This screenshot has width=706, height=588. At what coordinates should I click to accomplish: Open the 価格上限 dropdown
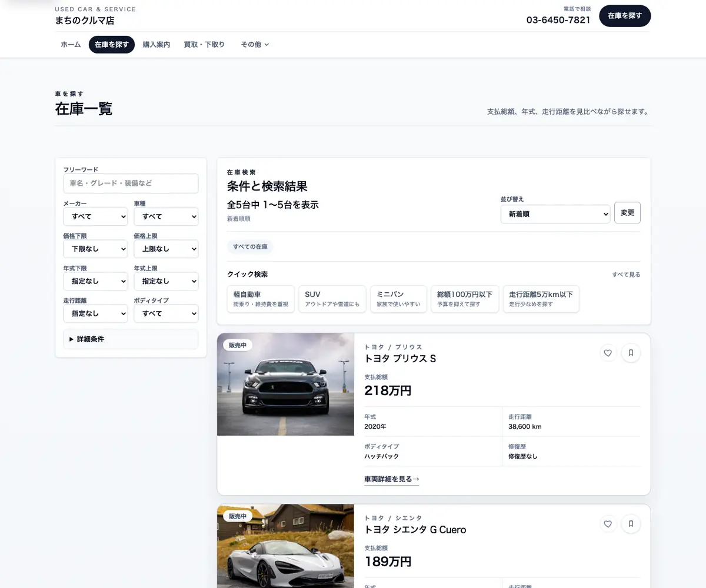click(x=166, y=249)
